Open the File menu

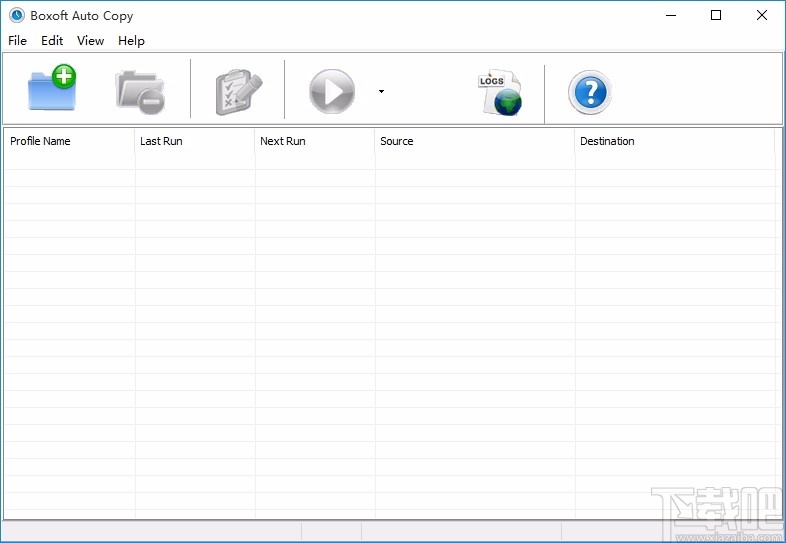(x=18, y=41)
